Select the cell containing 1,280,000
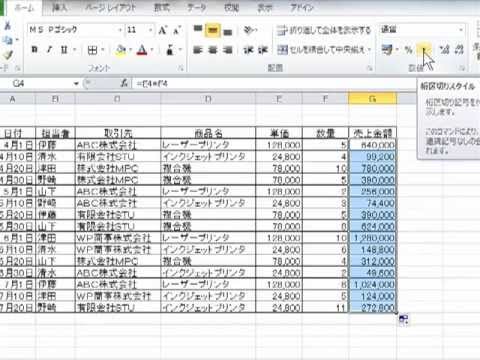The image size is (480, 360). 373,238
